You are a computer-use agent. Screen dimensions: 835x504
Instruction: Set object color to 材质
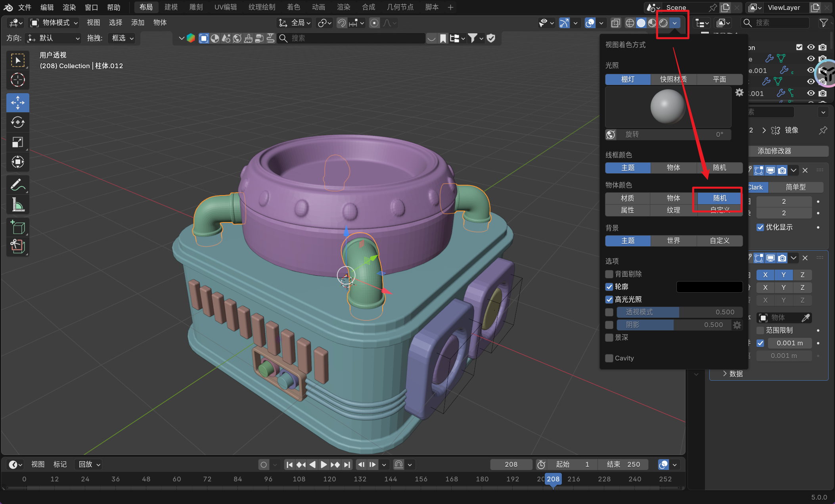(x=627, y=198)
